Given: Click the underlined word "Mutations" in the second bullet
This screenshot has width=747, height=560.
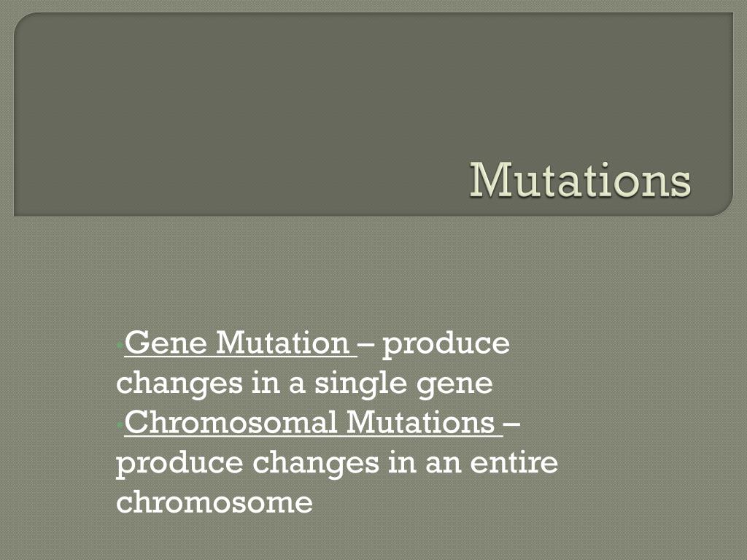Looking at the screenshot, I should (421, 422).
